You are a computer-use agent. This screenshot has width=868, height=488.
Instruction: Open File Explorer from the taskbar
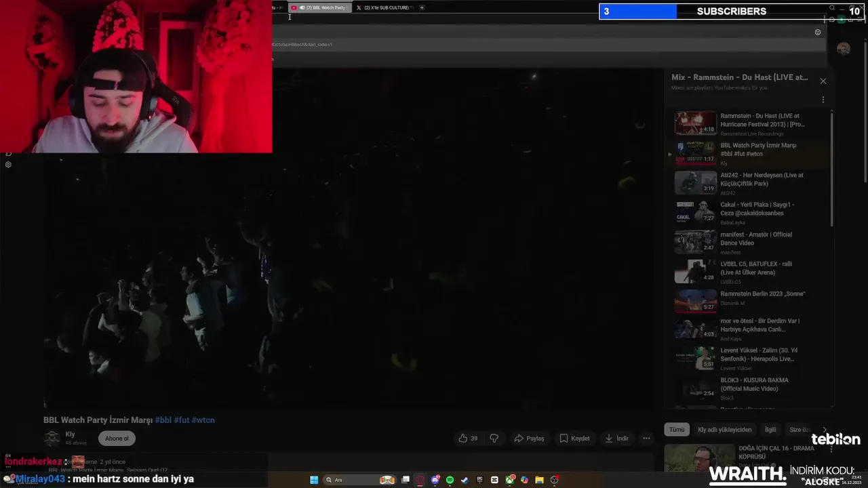click(539, 480)
